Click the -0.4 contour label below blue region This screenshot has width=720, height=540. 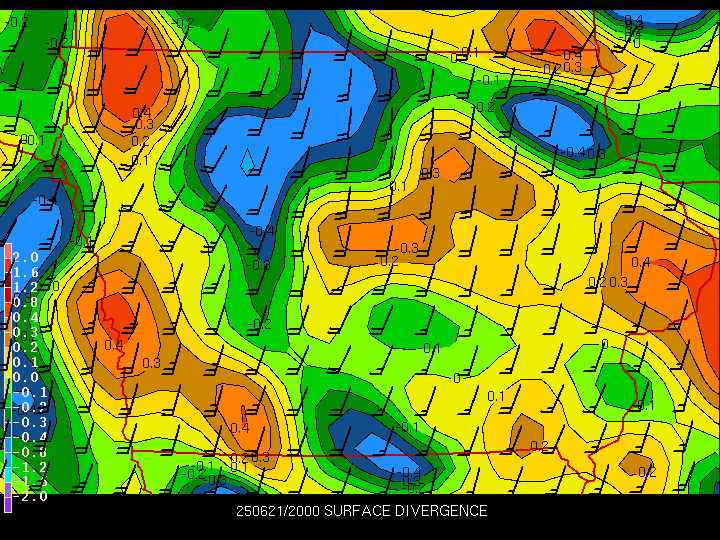[264, 231]
